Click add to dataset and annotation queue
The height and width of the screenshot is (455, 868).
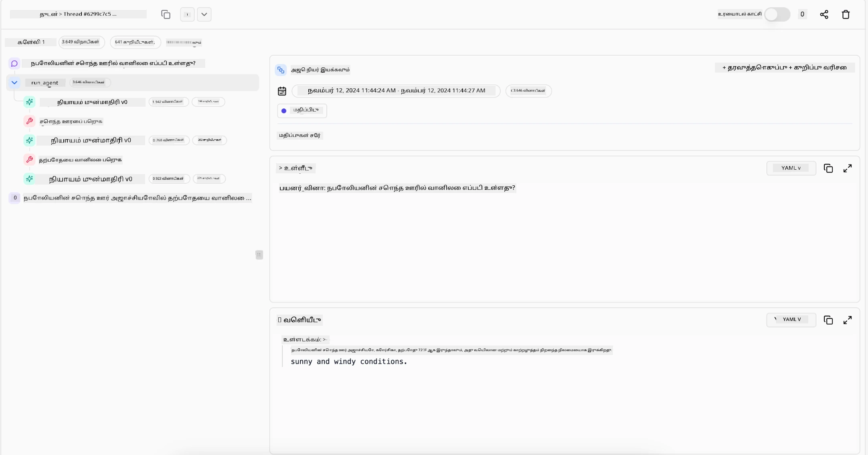[x=784, y=68]
